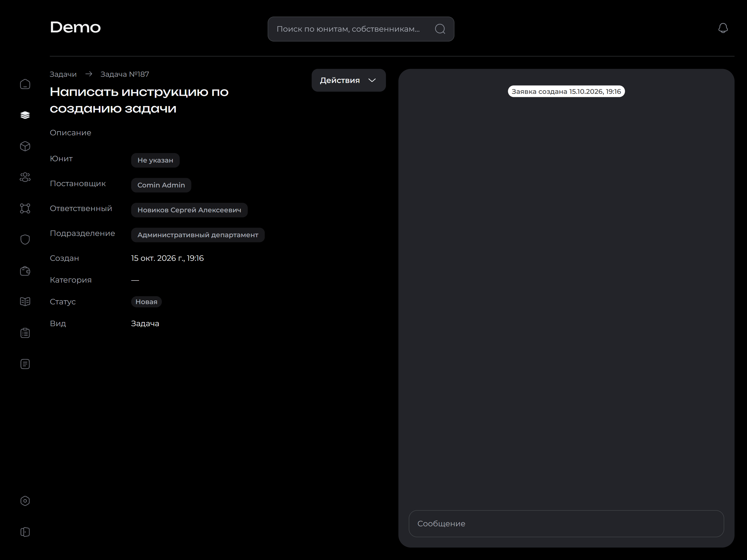Click the Создан label
The image size is (747, 560).
click(x=64, y=258)
